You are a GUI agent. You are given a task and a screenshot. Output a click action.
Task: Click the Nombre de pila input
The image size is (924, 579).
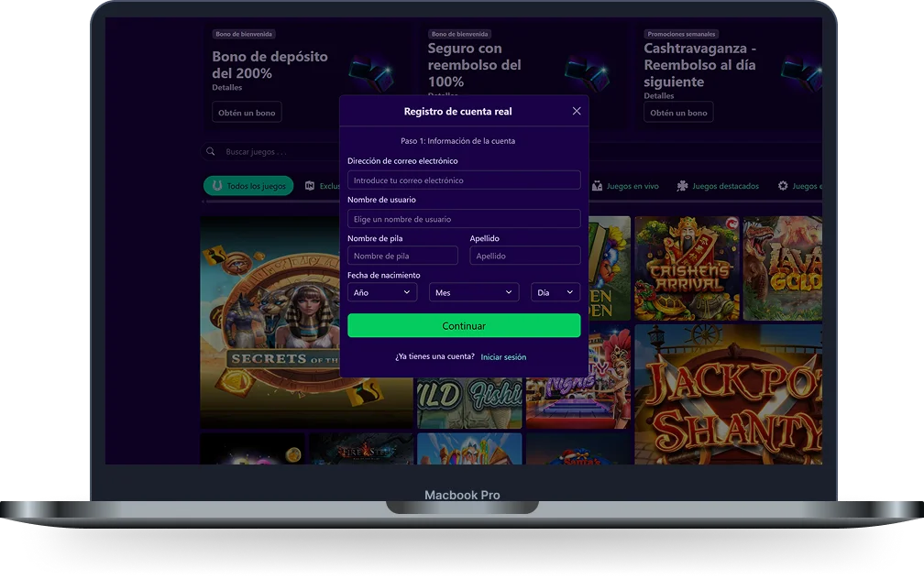click(402, 256)
